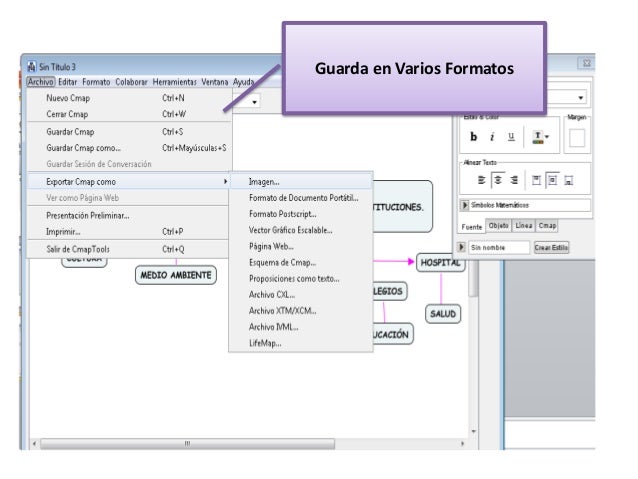This screenshot has width=638, height=479.
Task: Expand the named styles arrow
Action: coord(461,247)
